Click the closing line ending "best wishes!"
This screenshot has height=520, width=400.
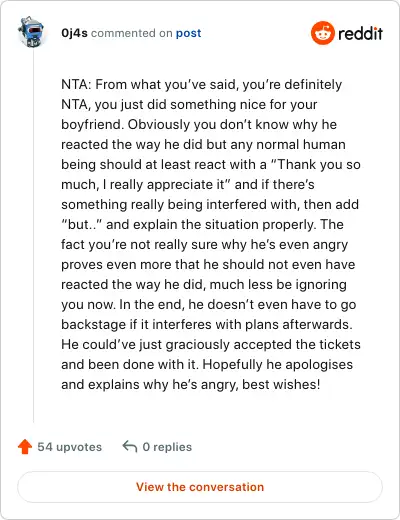191,384
